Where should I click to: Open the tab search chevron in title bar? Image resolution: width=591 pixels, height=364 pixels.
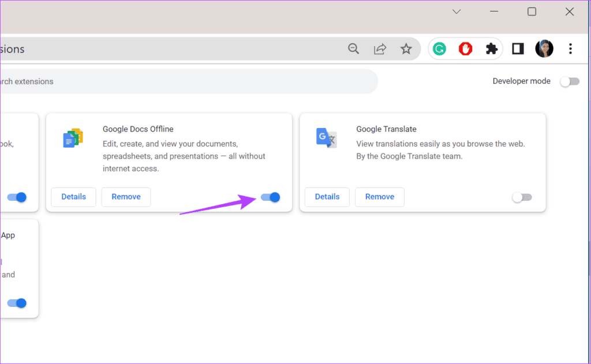(x=457, y=12)
